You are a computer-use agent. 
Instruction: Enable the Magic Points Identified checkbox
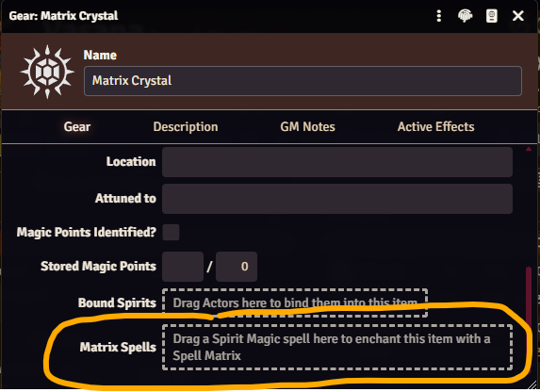point(171,232)
